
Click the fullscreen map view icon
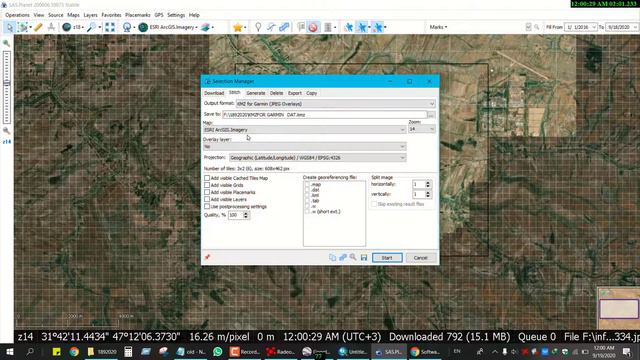tap(110, 27)
